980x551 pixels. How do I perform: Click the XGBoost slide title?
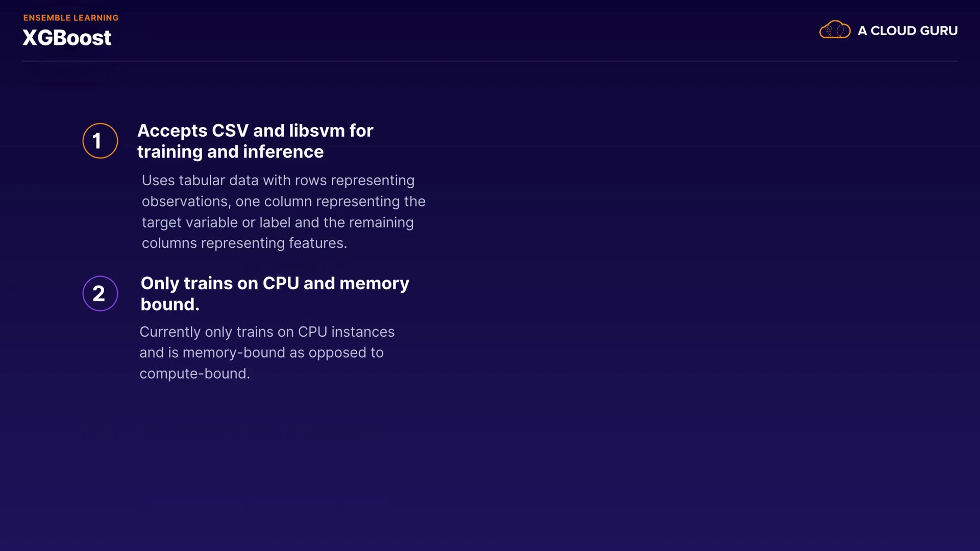coord(67,38)
